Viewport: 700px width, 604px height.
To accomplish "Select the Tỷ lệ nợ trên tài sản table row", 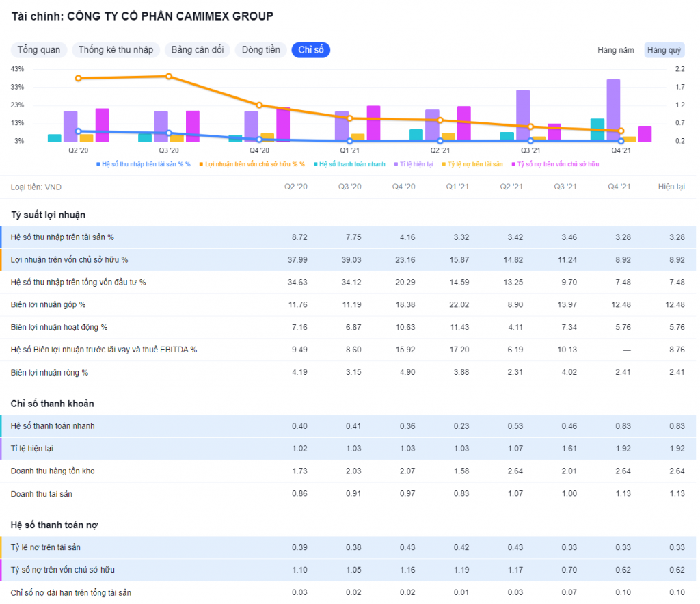I will (348, 547).
